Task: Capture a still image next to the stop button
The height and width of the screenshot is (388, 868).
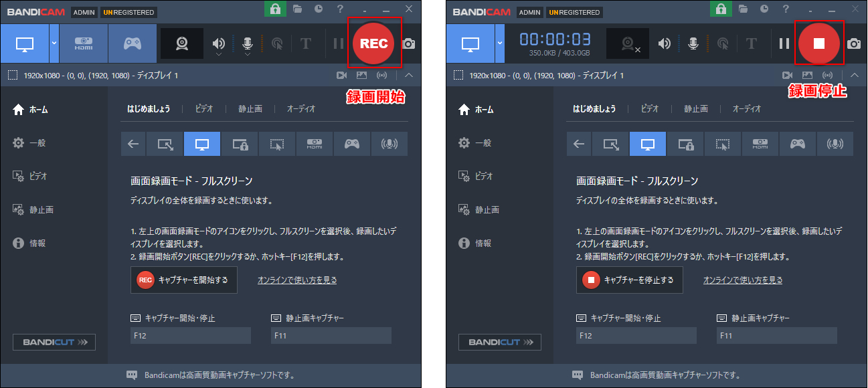Action: click(x=854, y=43)
